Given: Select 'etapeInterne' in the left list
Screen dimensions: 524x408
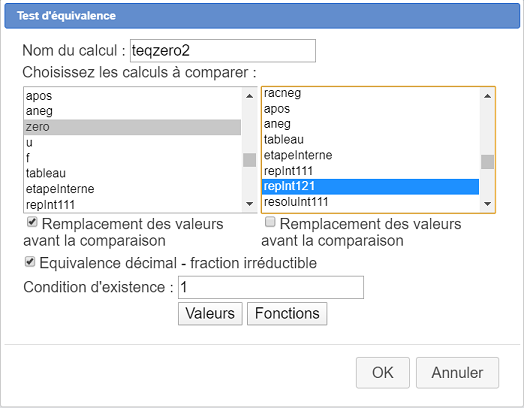Looking at the screenshot, I should 132,189.
